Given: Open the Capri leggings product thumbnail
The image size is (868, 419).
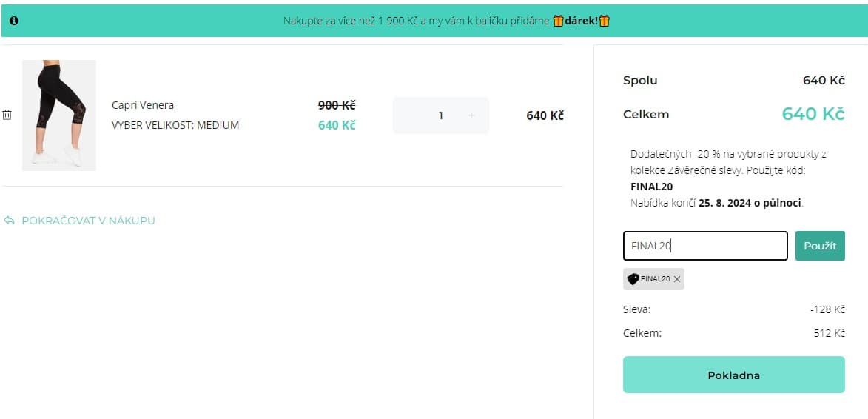Looking at the screenshot, I should 59,115.
